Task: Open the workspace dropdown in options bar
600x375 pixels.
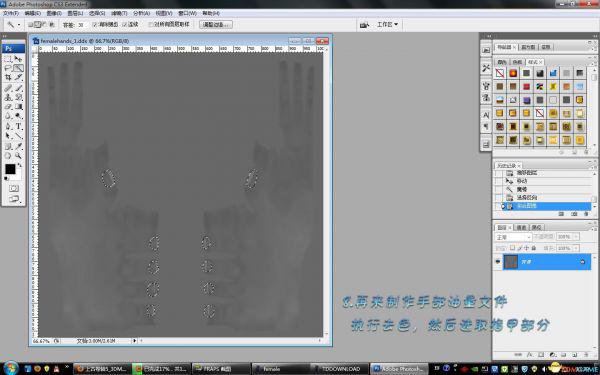Action: point(387,24)
